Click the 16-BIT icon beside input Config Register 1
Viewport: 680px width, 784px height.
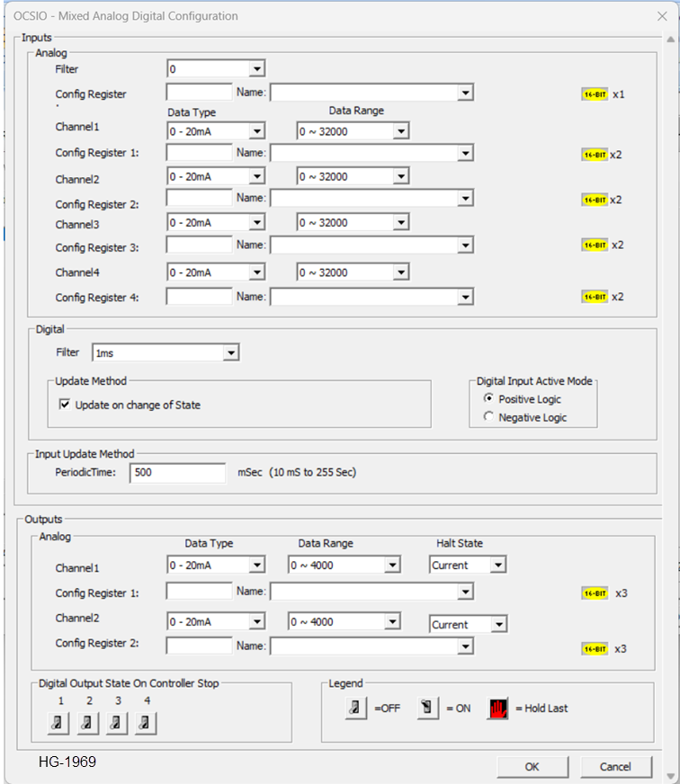tap(595, 155)
